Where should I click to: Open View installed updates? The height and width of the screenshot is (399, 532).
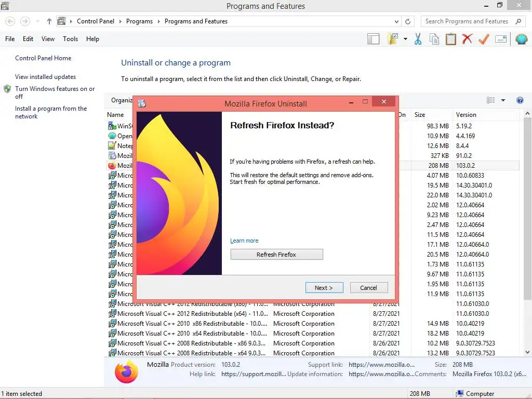coord(46,77)
